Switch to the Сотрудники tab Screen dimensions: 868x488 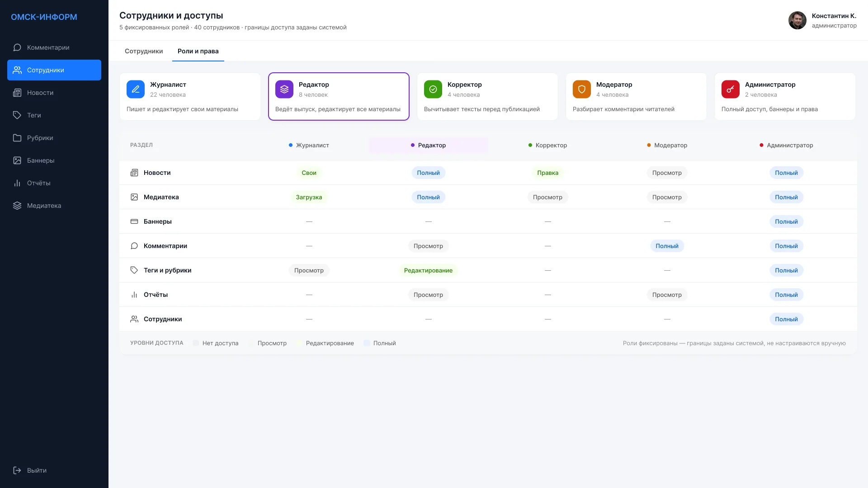point(144,51)
